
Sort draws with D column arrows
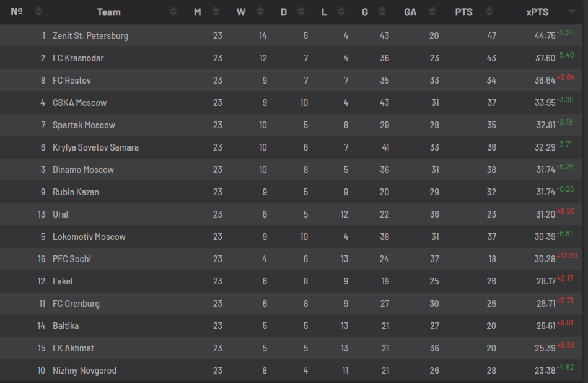(x=301, y=12)
